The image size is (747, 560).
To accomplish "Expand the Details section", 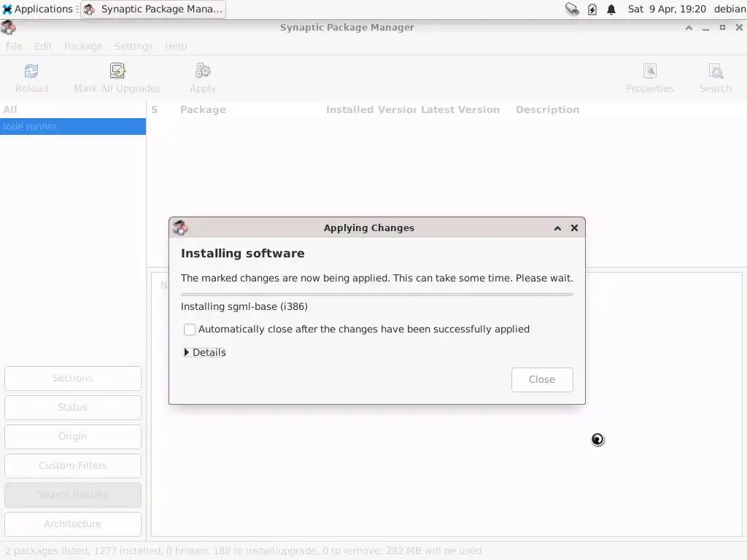I will pyautogui.click(x=205, y=352).
